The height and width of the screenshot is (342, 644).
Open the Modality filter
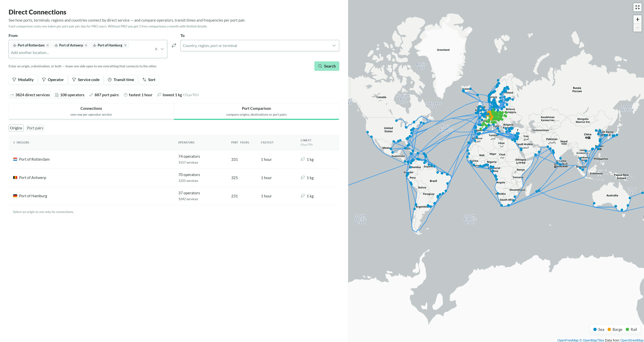click(x=23, y=80)
